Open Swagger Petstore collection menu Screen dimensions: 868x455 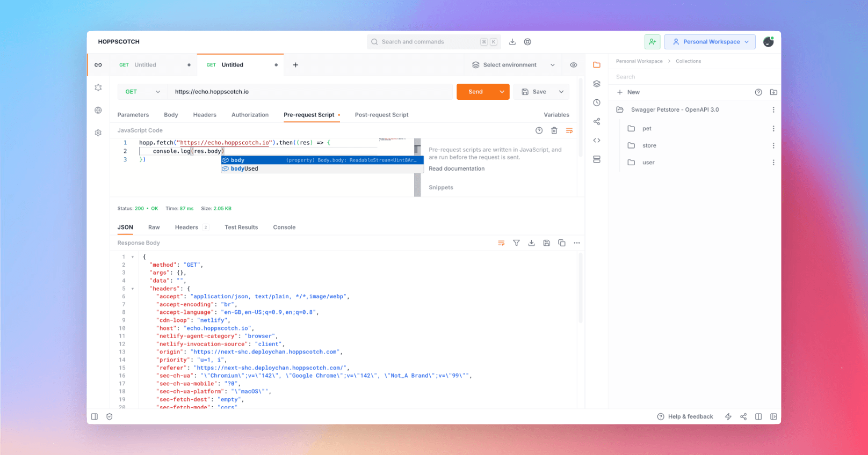773,109
